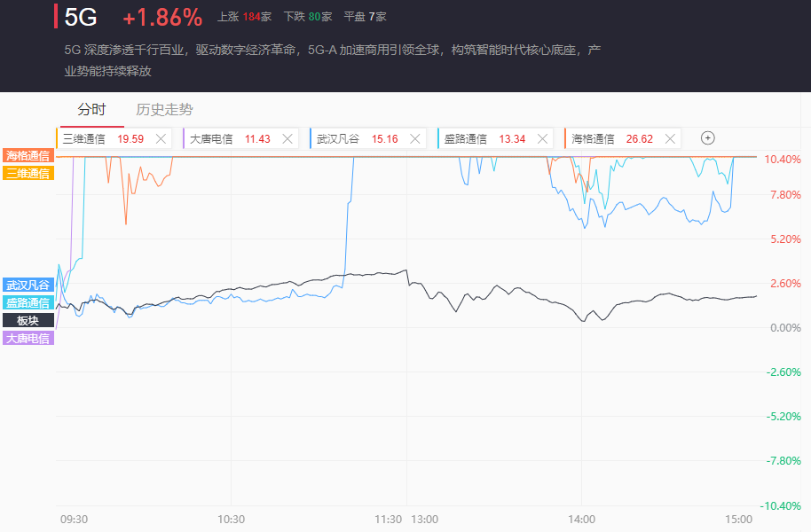
Task: Click the 上涨 184家 rising count
Action: pos(244,17)
